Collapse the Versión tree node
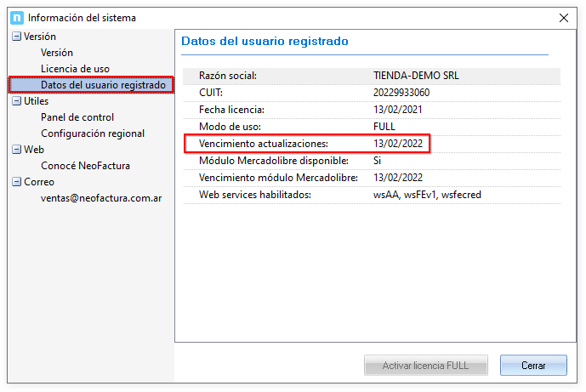The image size is (586, 392). pos(17,37)
